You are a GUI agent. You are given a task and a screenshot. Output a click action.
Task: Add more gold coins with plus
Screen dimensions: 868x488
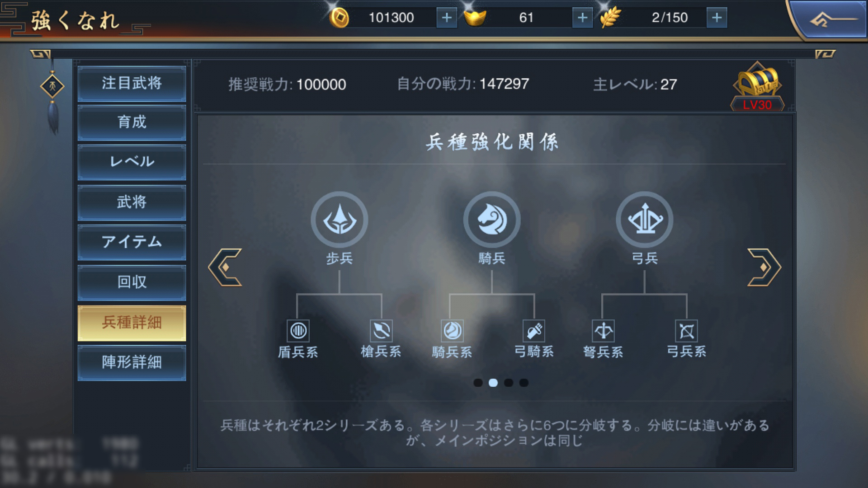(447, 18)
